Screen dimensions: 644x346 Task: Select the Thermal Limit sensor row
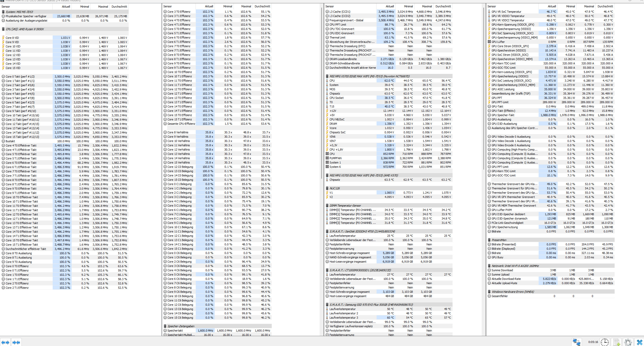tap(337, 38)
